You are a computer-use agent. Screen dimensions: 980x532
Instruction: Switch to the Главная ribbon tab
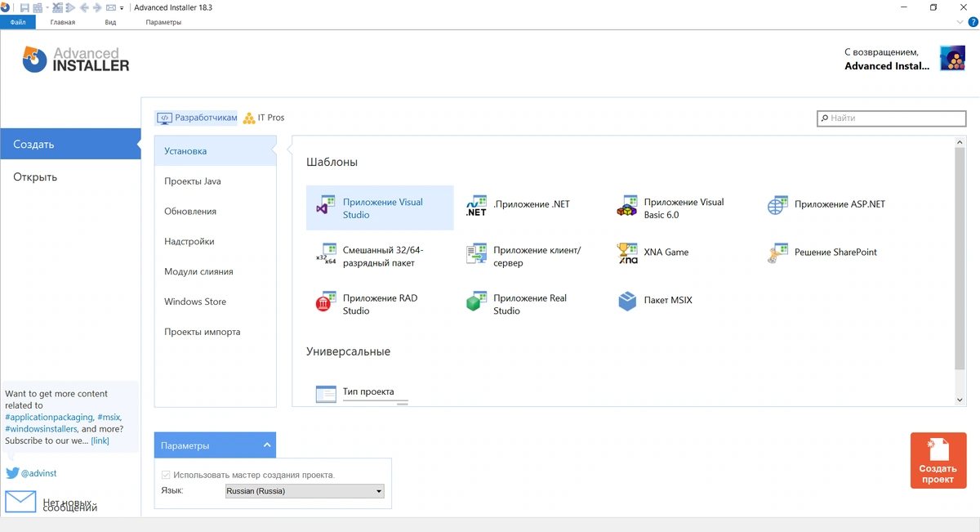tap(62, 22)
